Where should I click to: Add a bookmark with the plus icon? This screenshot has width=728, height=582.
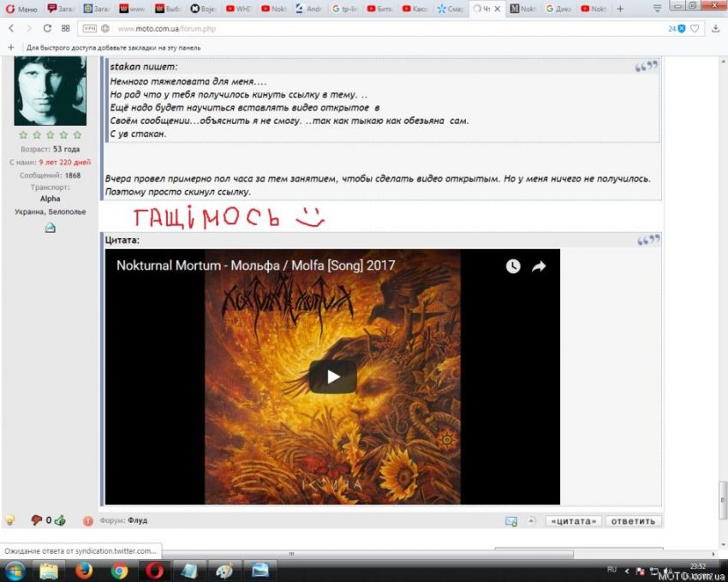click(11, 47)
